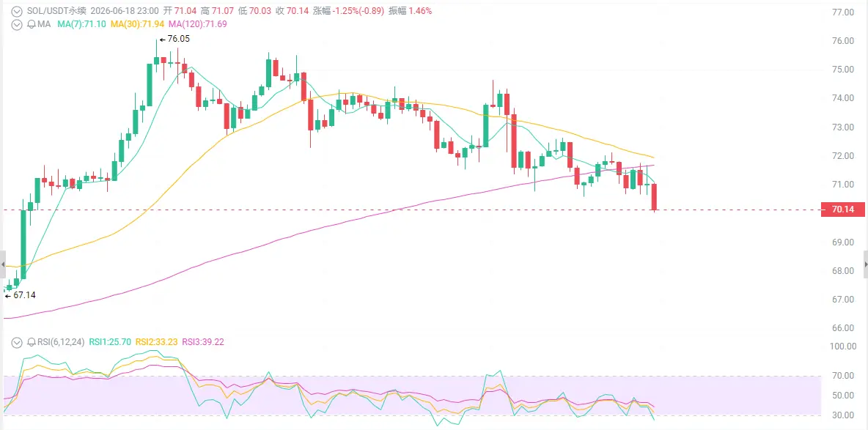Open the right side panel handle

[x=865, y=264]
